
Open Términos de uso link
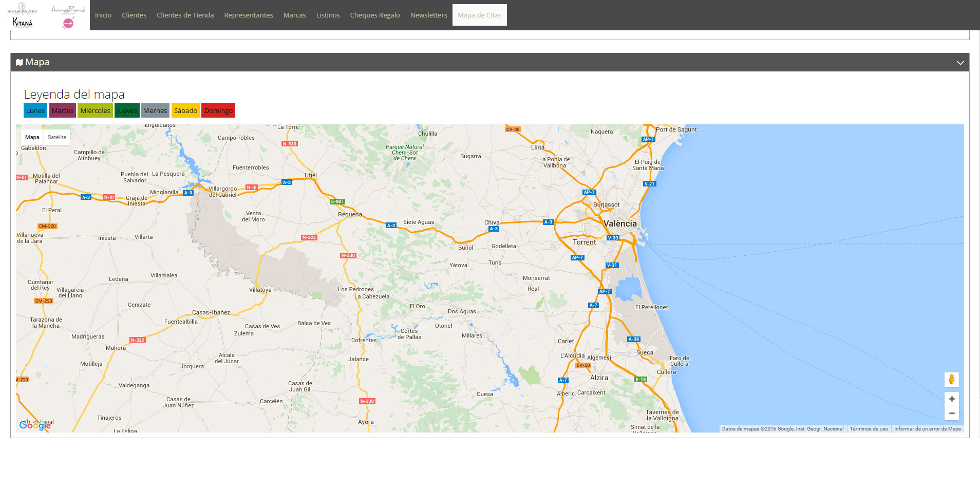869,429
